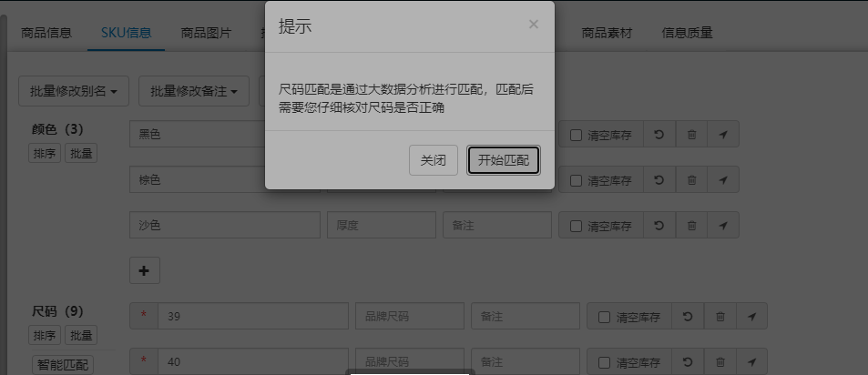Click the 厚度 input field in 沙色 row

pyautogui.click(x=382, y=225)
